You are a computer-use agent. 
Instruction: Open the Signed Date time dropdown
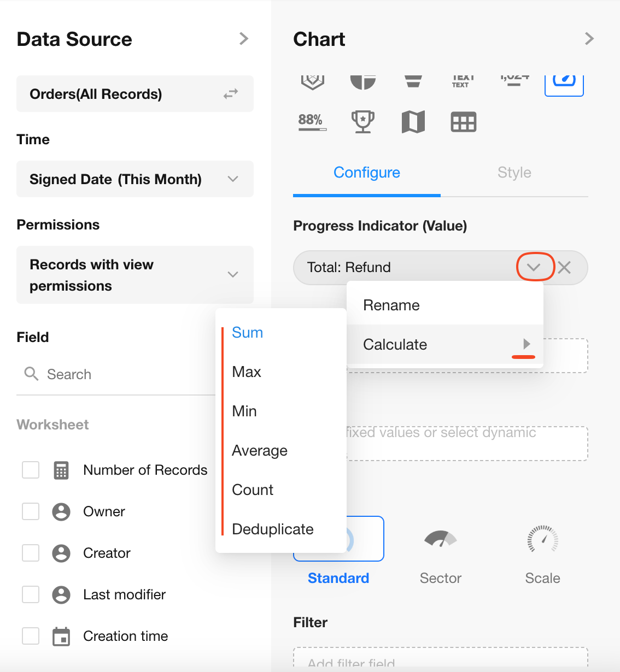pos(233,179)
